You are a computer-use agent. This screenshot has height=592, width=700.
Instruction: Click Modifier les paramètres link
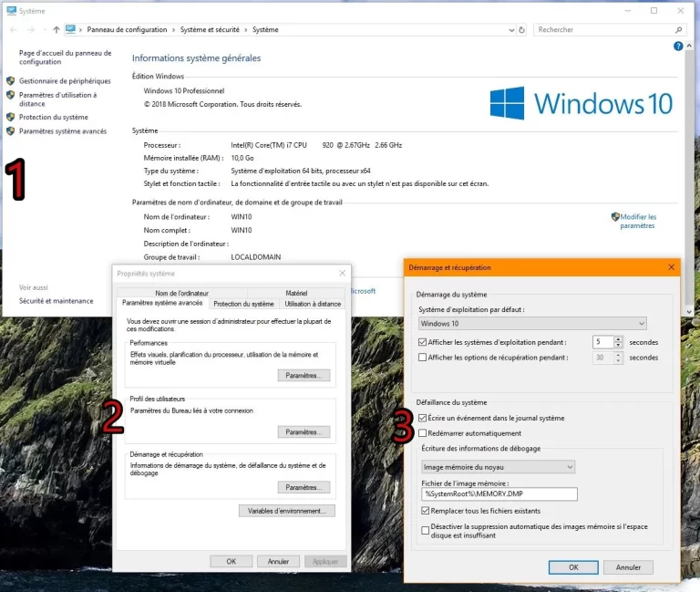click(x=638, y=221)
